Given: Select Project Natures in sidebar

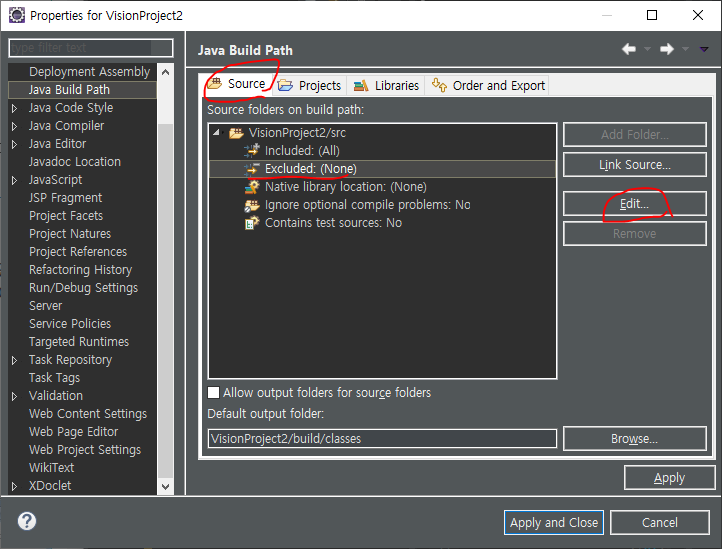Looking at the screenshot, I should (70, 234).
